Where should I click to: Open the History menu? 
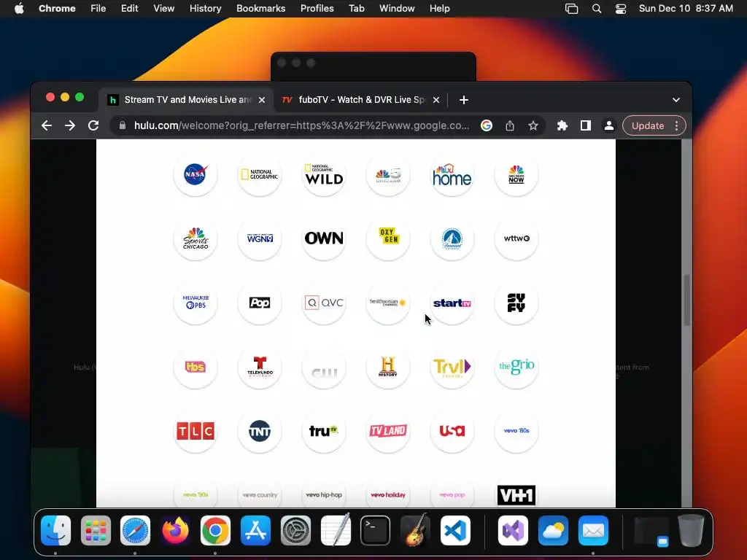205,9
